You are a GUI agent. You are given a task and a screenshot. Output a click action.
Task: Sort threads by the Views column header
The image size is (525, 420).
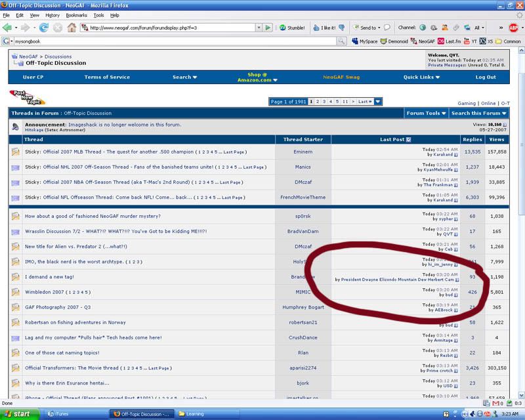[497, 139]
